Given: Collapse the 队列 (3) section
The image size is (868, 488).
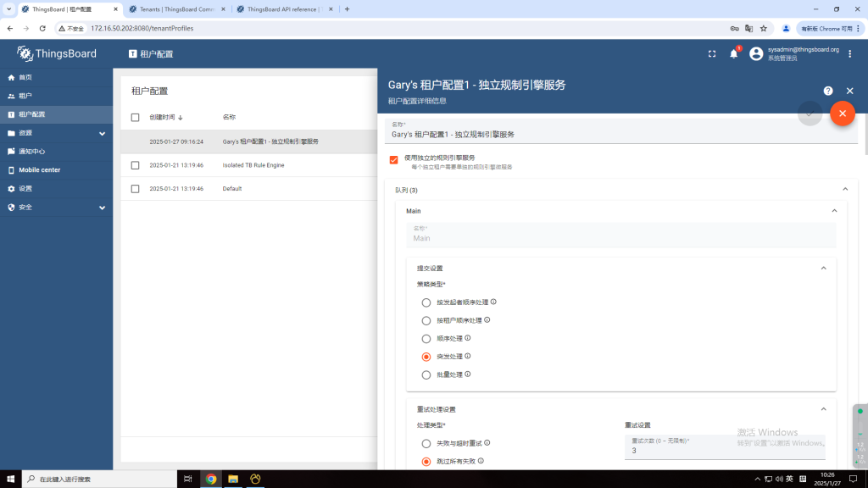Looking at the screenshot, I should pyautogui.click(x=845, y=189).
